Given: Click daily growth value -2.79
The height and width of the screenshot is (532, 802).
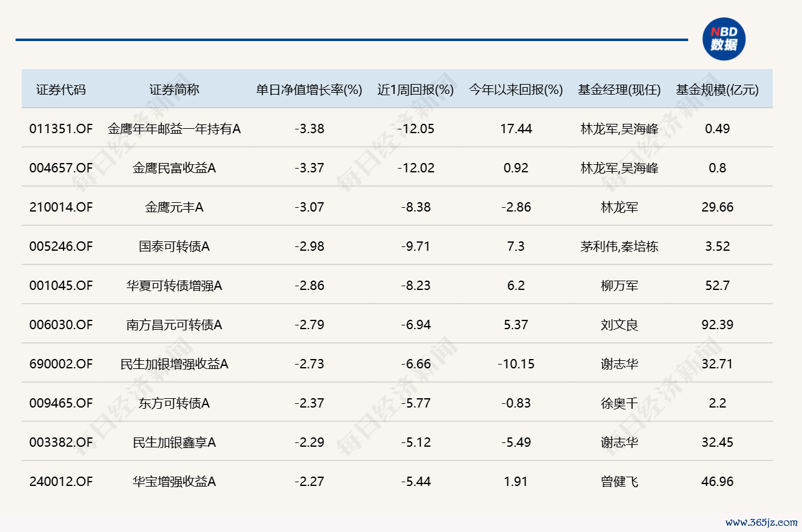Looking at the screenshot, I should [x=309, y=325].
